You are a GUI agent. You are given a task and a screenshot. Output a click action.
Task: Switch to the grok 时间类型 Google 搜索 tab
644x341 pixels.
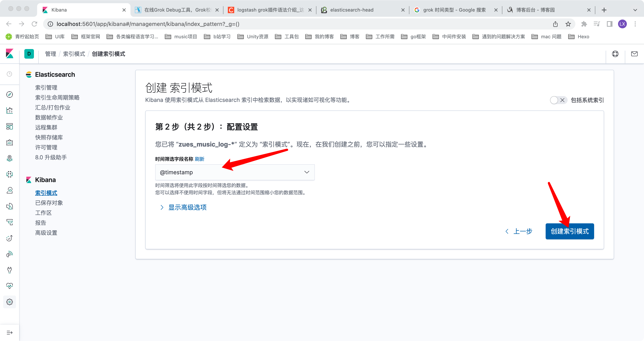coord(455,10)
